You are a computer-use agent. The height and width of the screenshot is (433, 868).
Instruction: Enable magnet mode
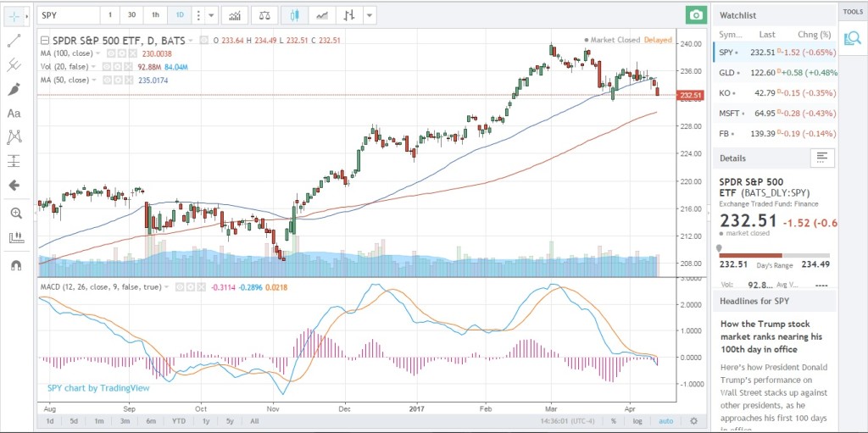14,264
